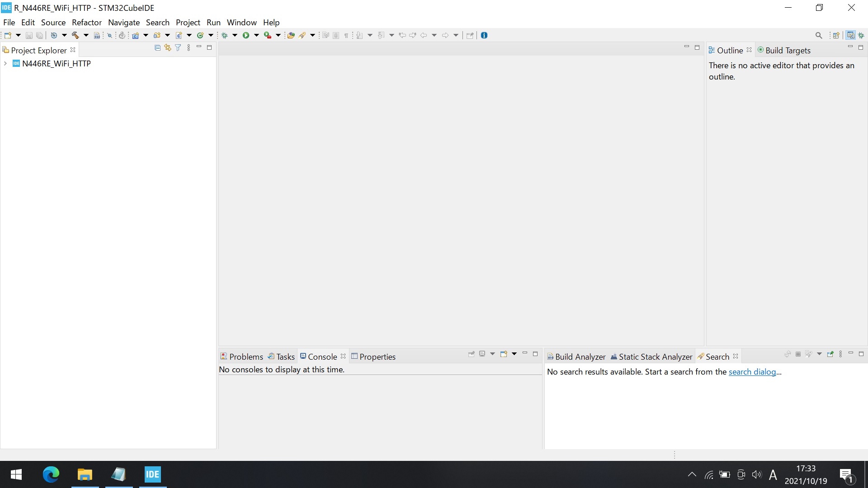The height and width of the screenshot is (488, 868).
Task: Open the Window menu
Action: click(242, 23)
